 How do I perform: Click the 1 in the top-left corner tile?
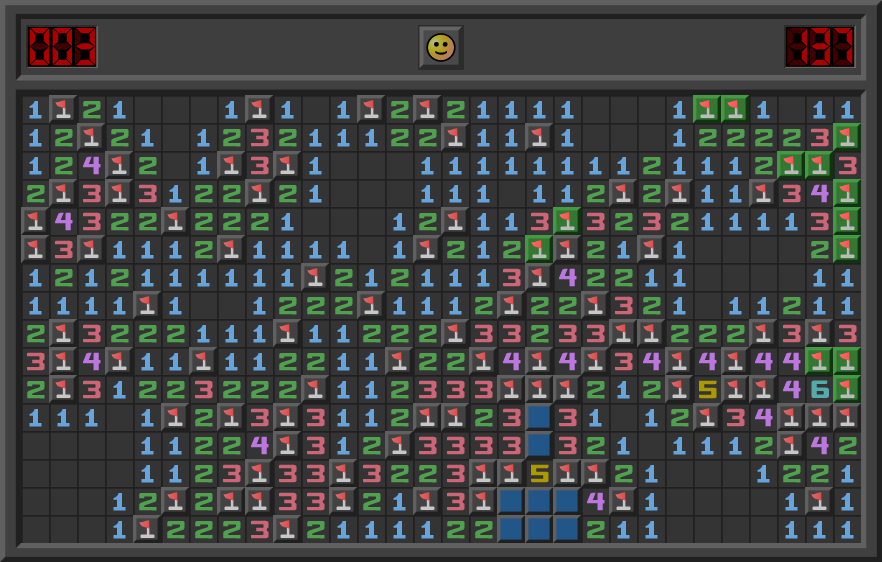click(35, 109)
